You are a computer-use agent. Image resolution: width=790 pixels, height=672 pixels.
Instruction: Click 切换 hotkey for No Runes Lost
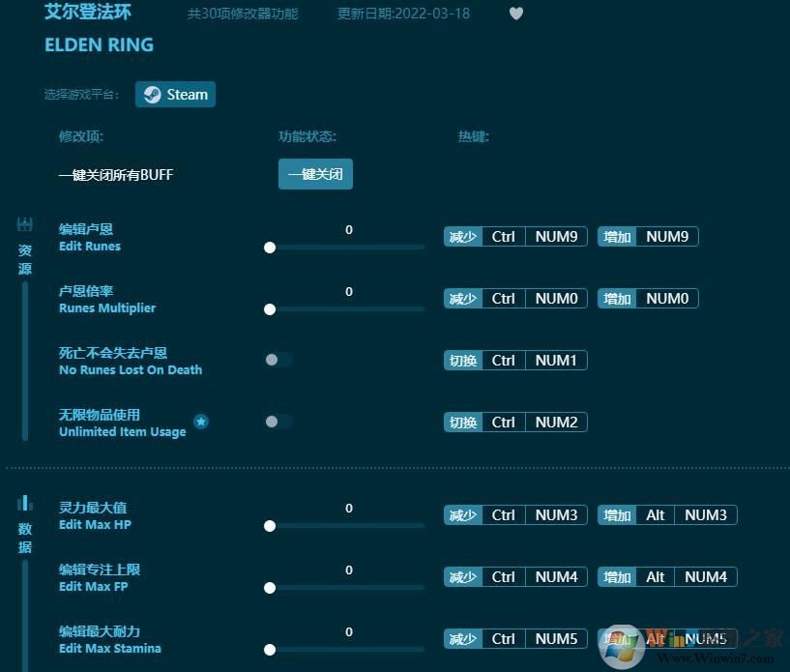pyautogui.click(x=463, y=361)
